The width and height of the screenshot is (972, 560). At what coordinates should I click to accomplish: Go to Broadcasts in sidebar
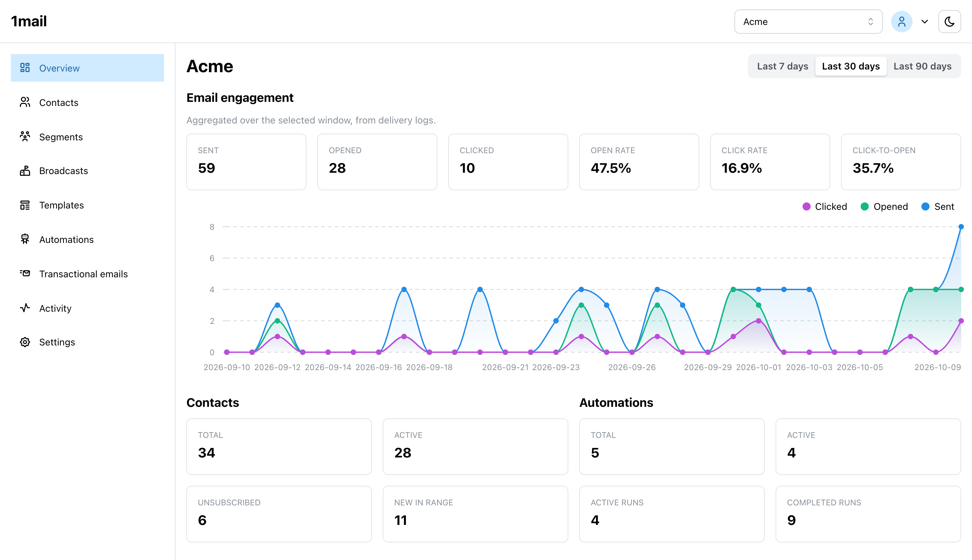pos(87,171)
